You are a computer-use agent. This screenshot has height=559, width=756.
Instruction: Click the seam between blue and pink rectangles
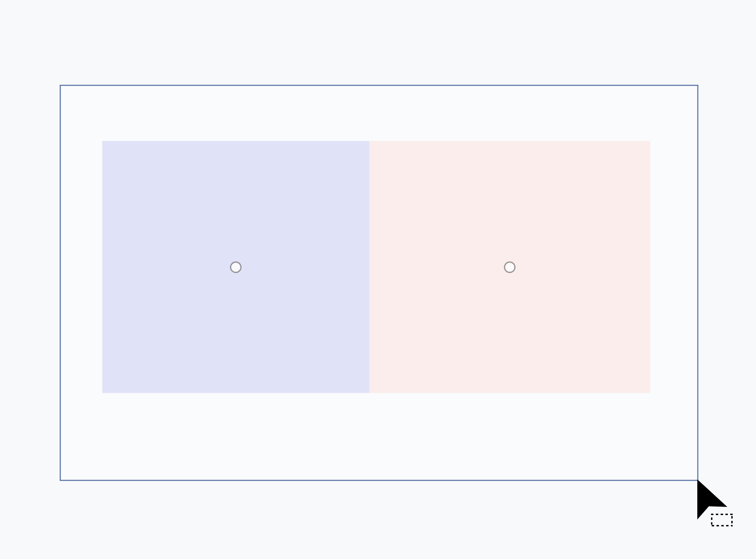click(x=369, y=267)
